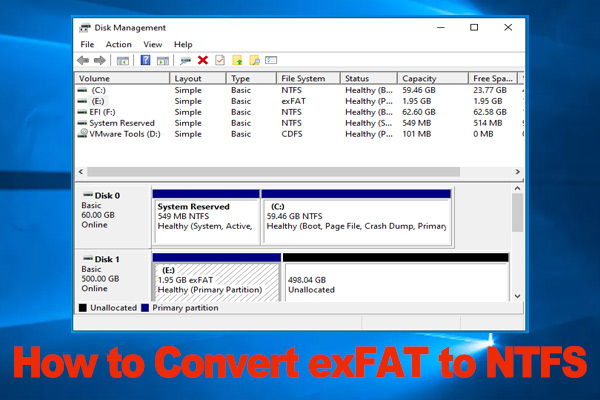This screenshot has width=600, height=400.
Task: Click the 514 MB free space cell
Action: pyautogui.click(x=488, y=123)
